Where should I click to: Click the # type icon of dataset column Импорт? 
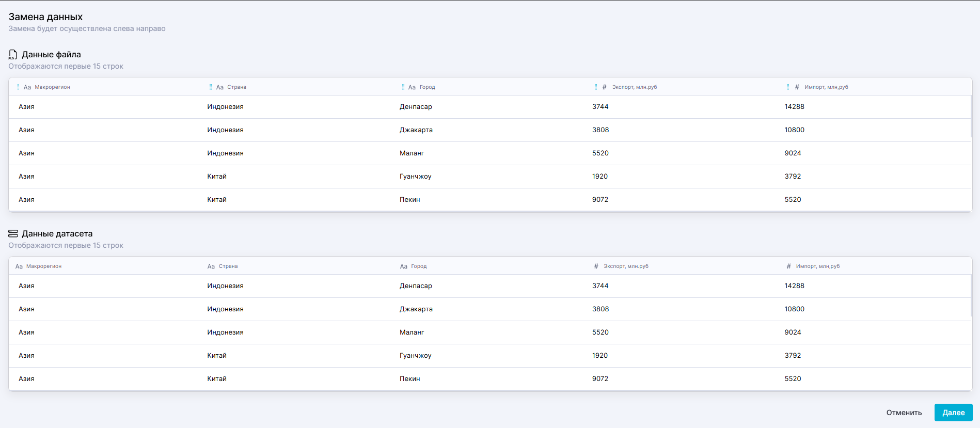point(789,266)
